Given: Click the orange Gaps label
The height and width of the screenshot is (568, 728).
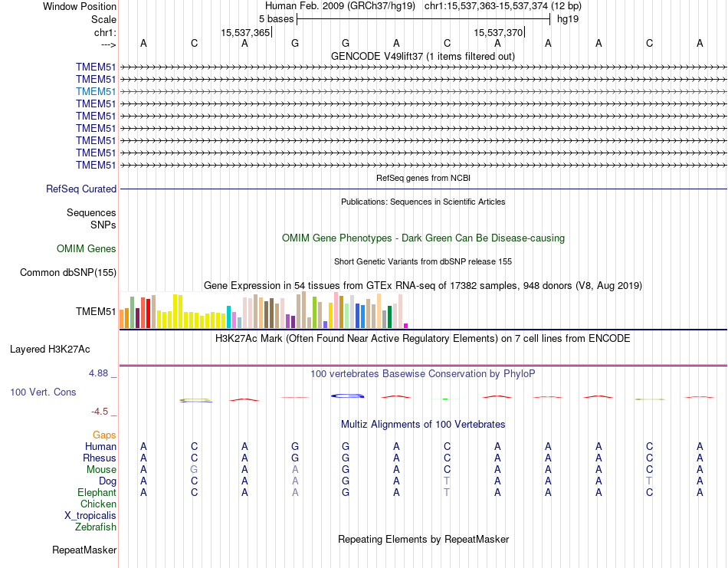Looking at the screenshot, I should point(104,435).
